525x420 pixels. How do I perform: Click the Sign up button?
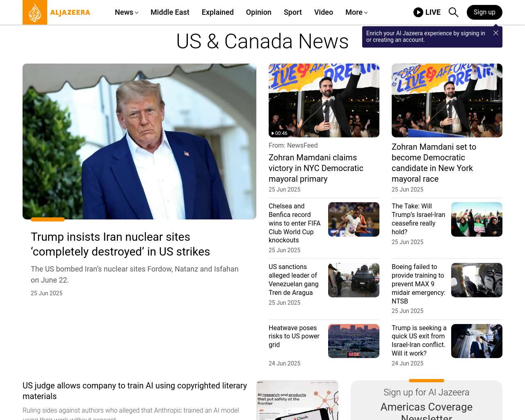pos(484,12)
